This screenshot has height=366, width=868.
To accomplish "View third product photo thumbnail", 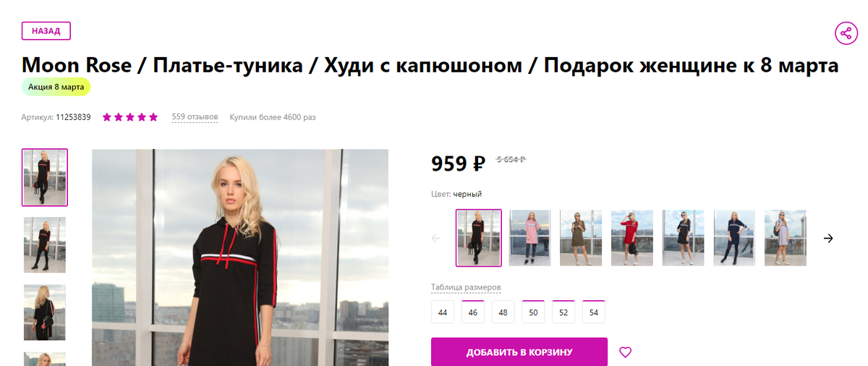I will click(x=45, y=312).
